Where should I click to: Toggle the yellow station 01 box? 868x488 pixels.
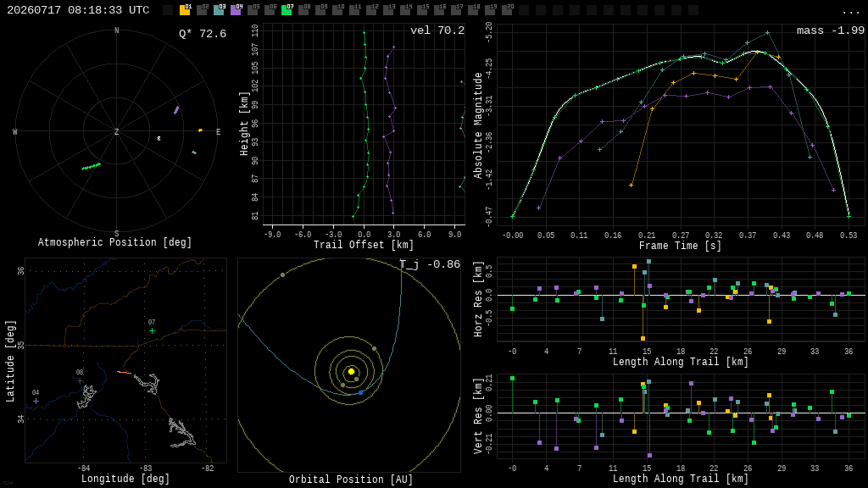[185, 10]
